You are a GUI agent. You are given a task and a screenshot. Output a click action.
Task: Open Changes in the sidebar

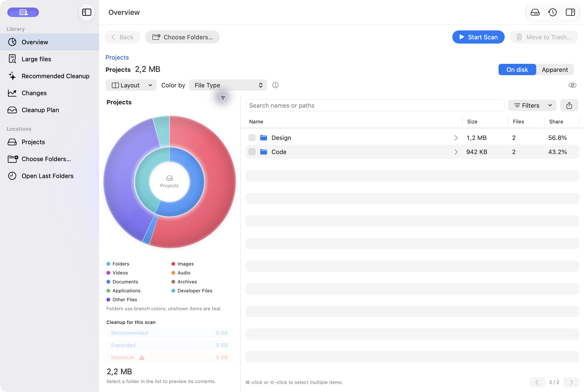click(49, 93)
